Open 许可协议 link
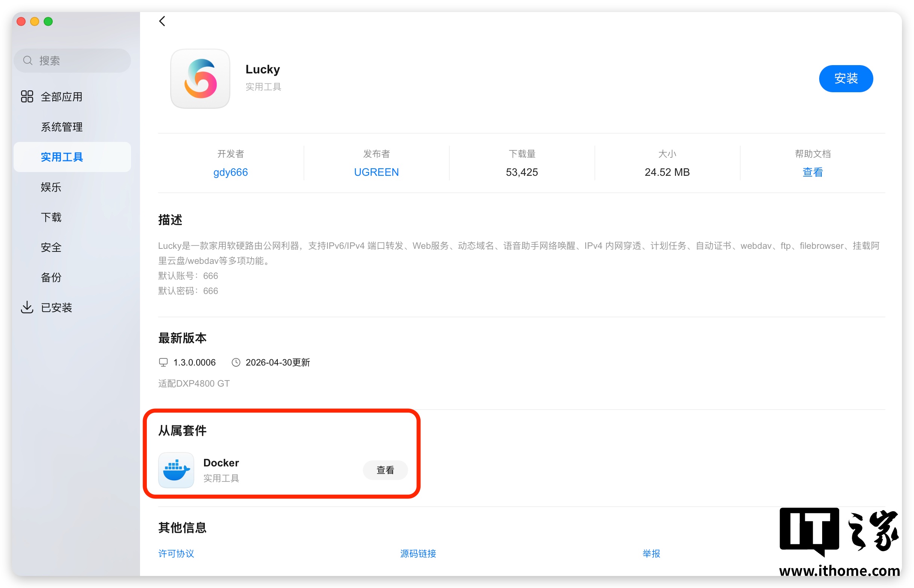Screen dimensions: 914x588 tap(177, 553)
